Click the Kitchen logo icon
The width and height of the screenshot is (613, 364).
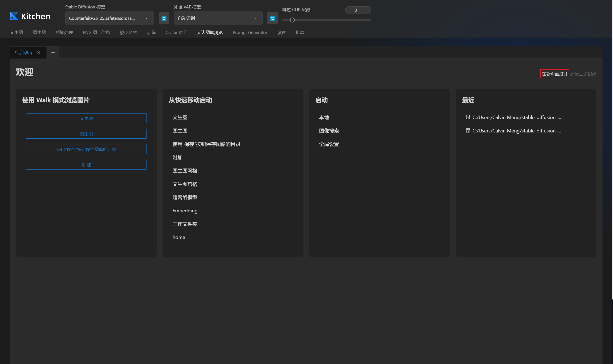click(x=14, y=16)
